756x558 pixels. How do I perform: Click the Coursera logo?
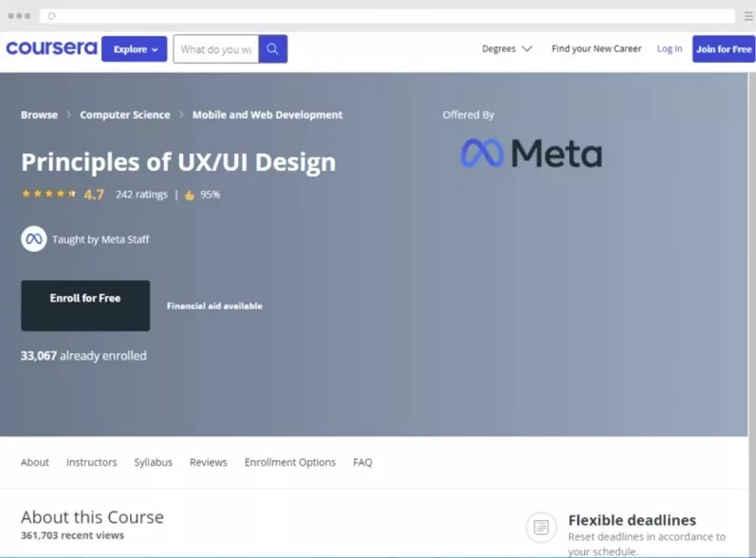[x=51, y=48]
